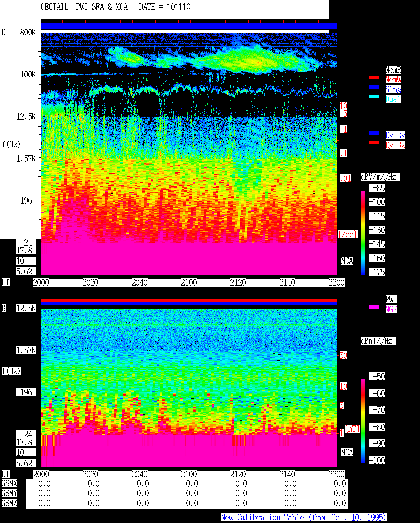The width and height of the screenshot is (420, 523).
Task: Click the red Ey Bz legend swatch
Action: 374,143
